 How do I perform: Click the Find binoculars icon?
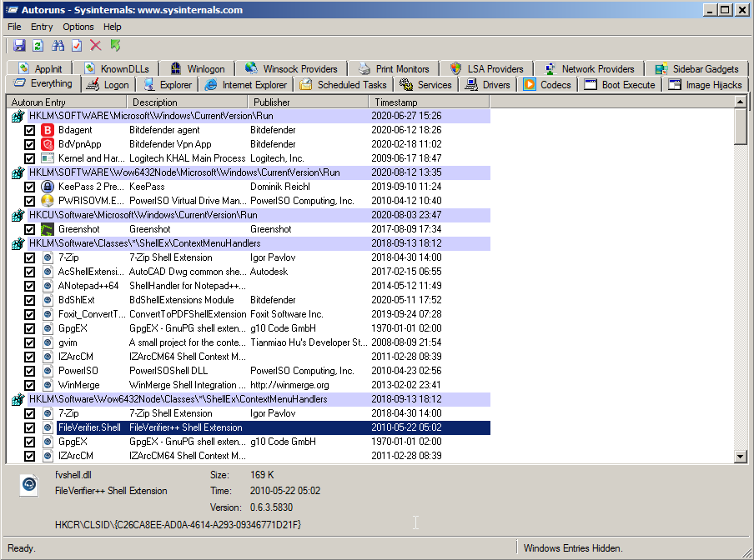pyautogui.click(x=58, y=46)
